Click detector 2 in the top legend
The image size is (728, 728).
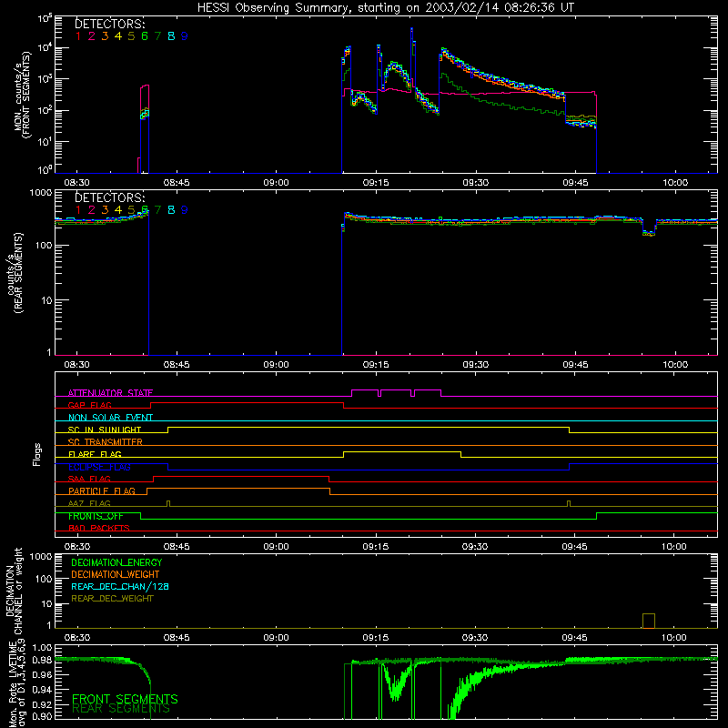point(92,36)
